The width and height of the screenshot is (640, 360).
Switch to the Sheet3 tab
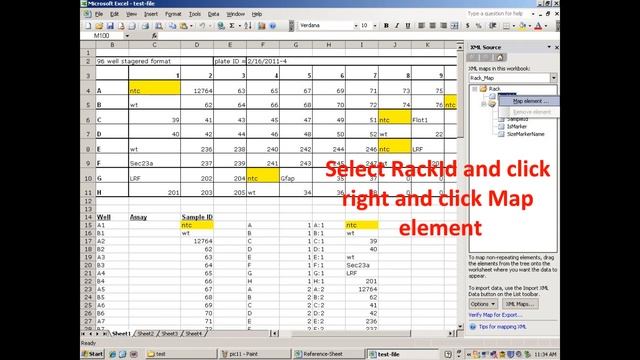pos(169,333)
